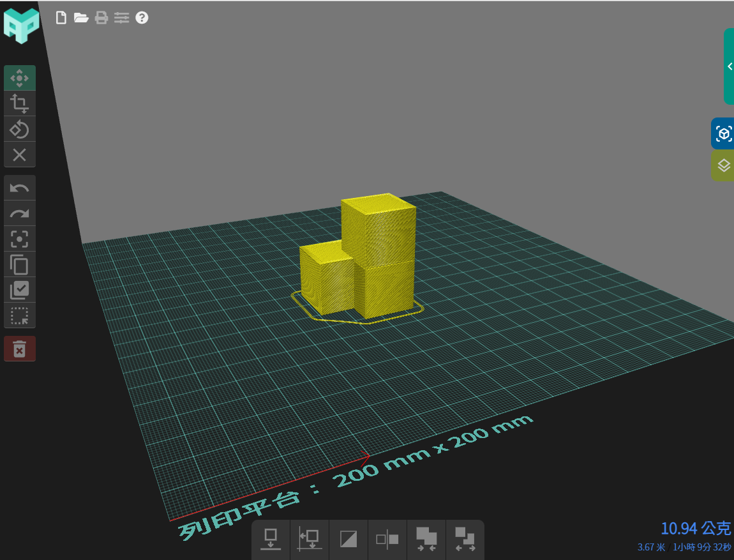This screenshot has width=734, height=560.
Task: Click the place-on-platform icon in bottom toolbar
Action: pos(271,540)
